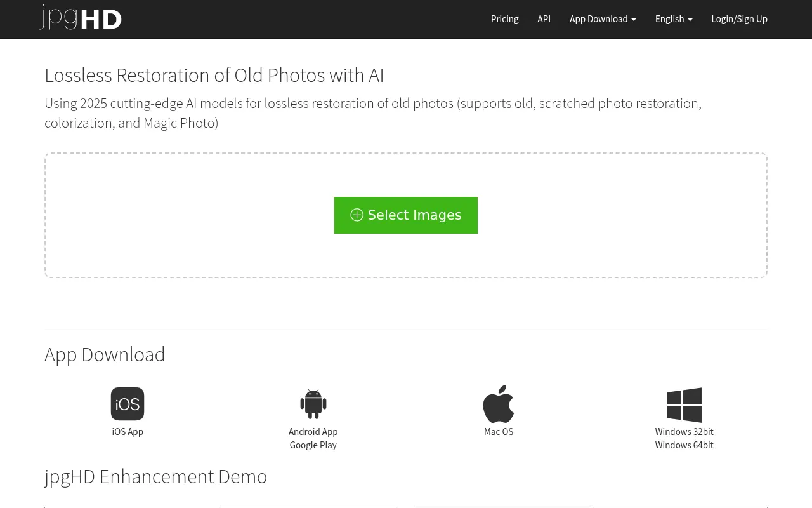This screenshot has height=508, width=812.
Task: Download the Windows 64bit version
Action: click(684, 444)
